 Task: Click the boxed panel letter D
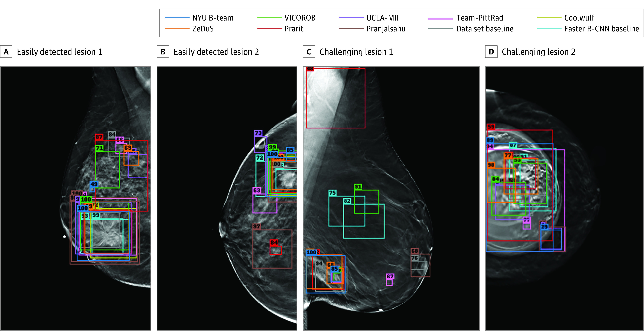point(491,52)
